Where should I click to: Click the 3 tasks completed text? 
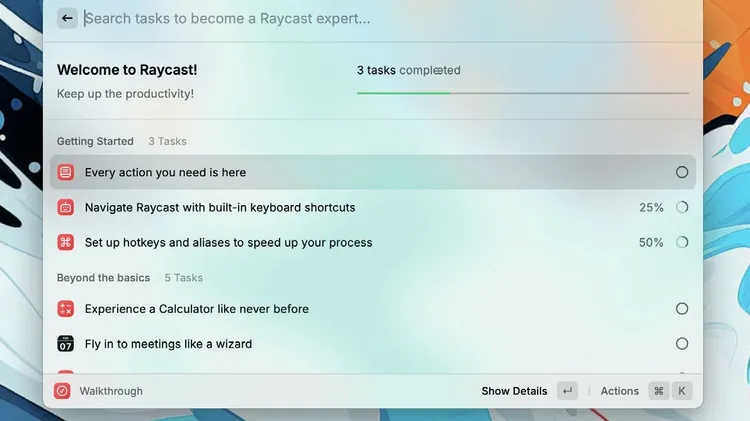tap(408, 70)
